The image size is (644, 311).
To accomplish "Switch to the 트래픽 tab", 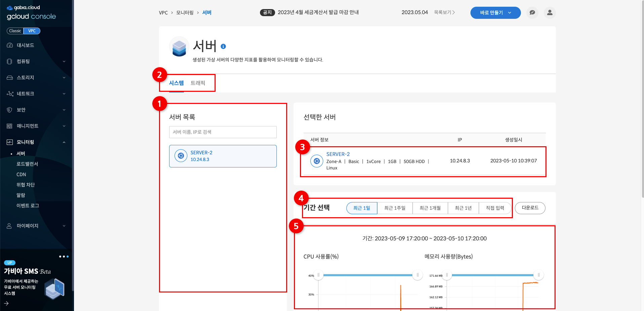I will pos(198,83).
